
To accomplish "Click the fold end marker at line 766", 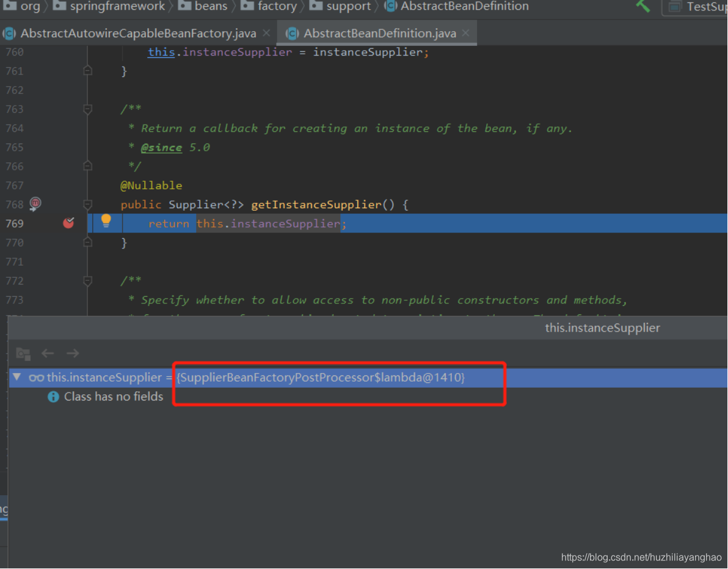I will click(87, 165).
